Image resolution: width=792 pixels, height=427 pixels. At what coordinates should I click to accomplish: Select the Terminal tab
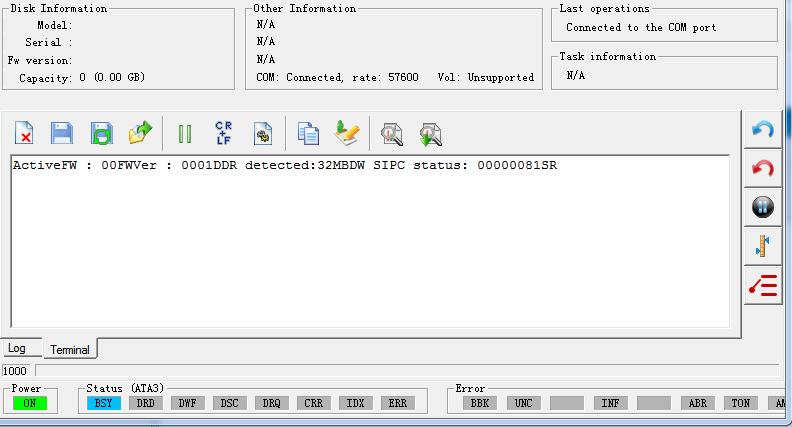[70, 349]
